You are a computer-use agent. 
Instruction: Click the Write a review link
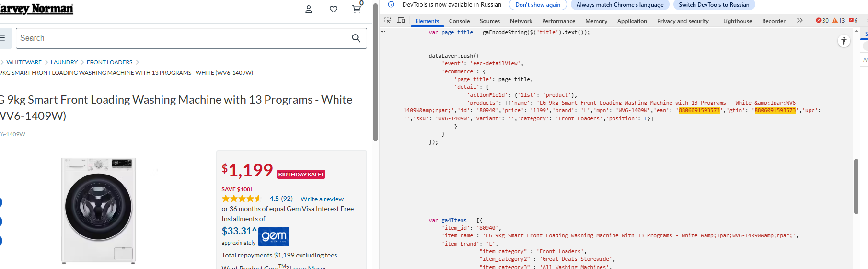pos(322,199)
